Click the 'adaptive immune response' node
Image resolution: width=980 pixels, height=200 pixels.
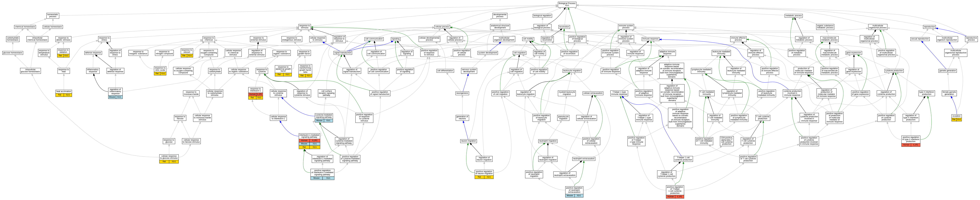point(667,53)
